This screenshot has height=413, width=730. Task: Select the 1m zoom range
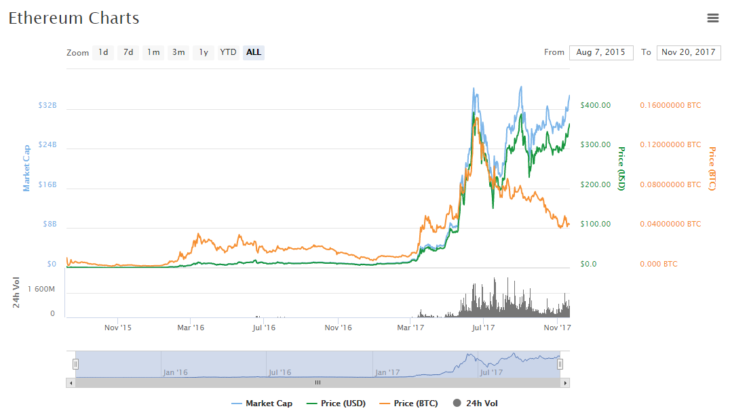pos(153,52)
